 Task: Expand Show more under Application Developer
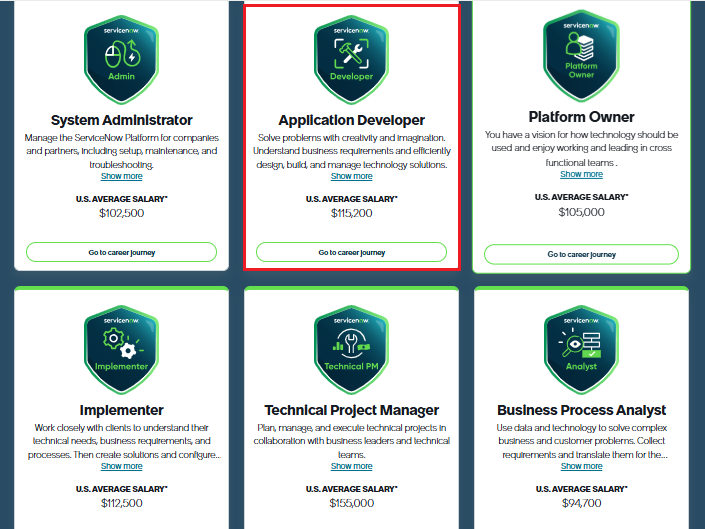(x=351, y=177)
